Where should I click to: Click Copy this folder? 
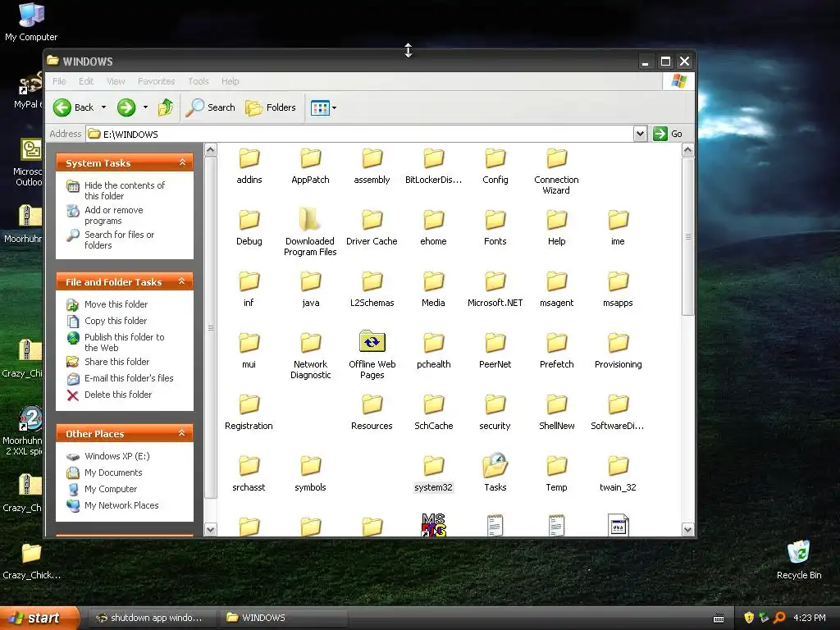[116, 321]
